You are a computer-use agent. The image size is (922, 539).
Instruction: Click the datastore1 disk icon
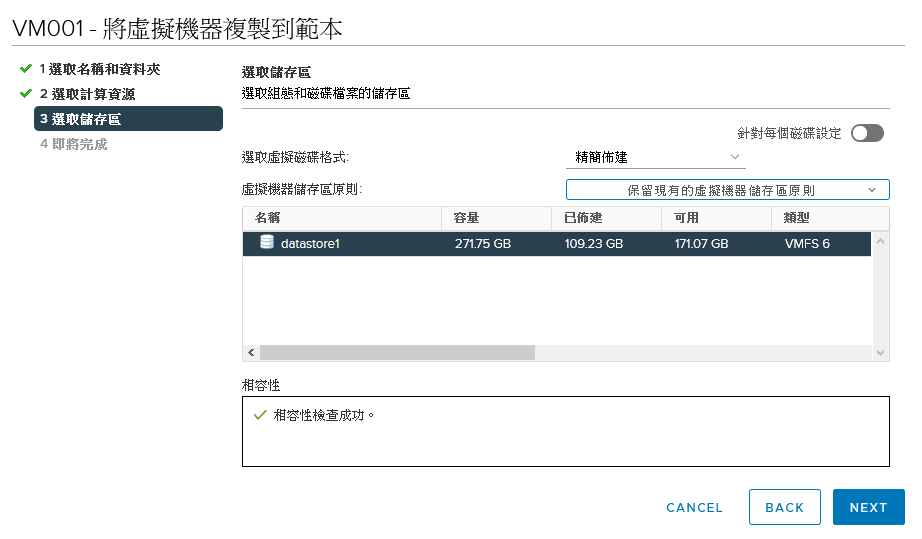pyautogui.click(x=267, y=242)
